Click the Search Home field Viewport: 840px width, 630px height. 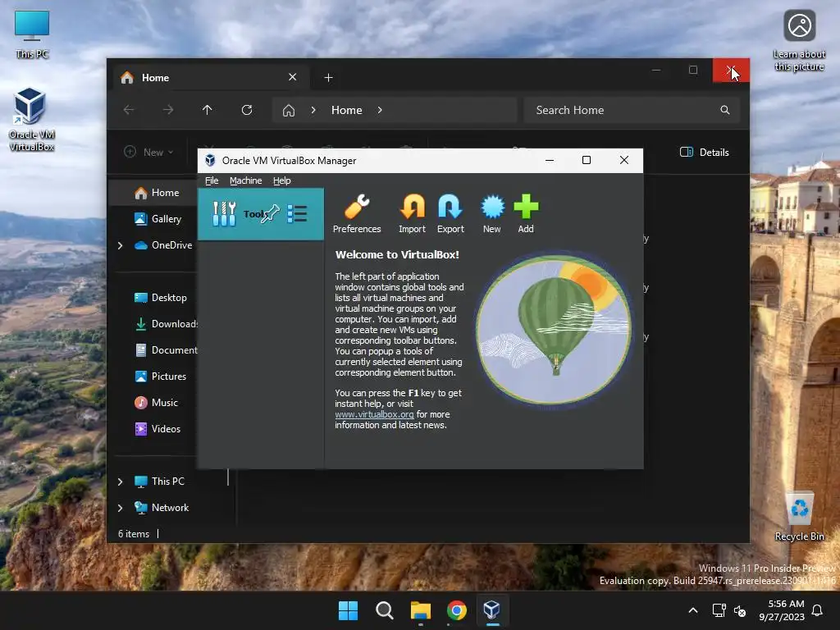632,110
